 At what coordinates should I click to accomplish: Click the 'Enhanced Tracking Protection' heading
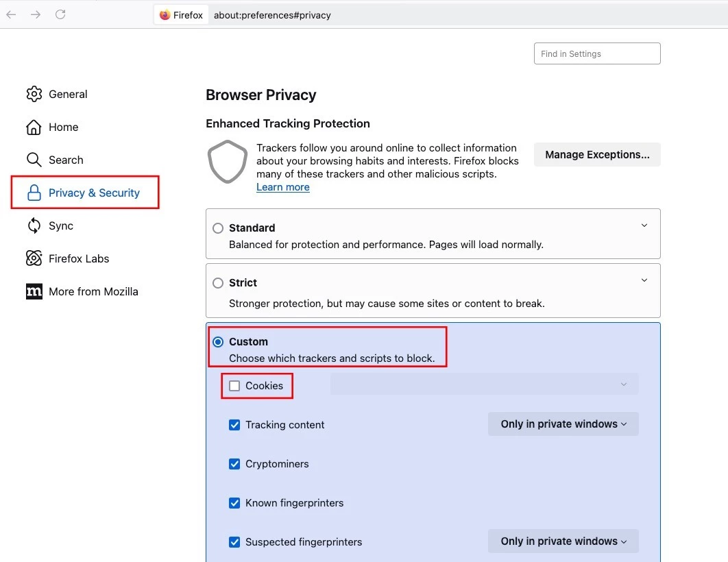click(288, 123)
